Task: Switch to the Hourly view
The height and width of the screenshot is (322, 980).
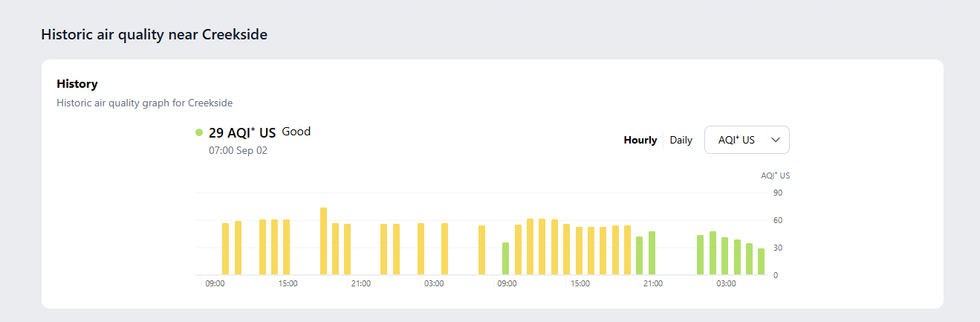Action: [640, 140]
